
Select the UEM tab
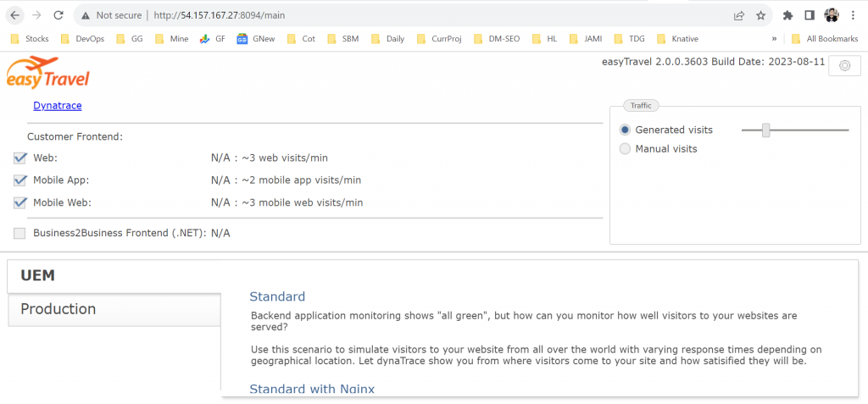(x=37, y=276)
